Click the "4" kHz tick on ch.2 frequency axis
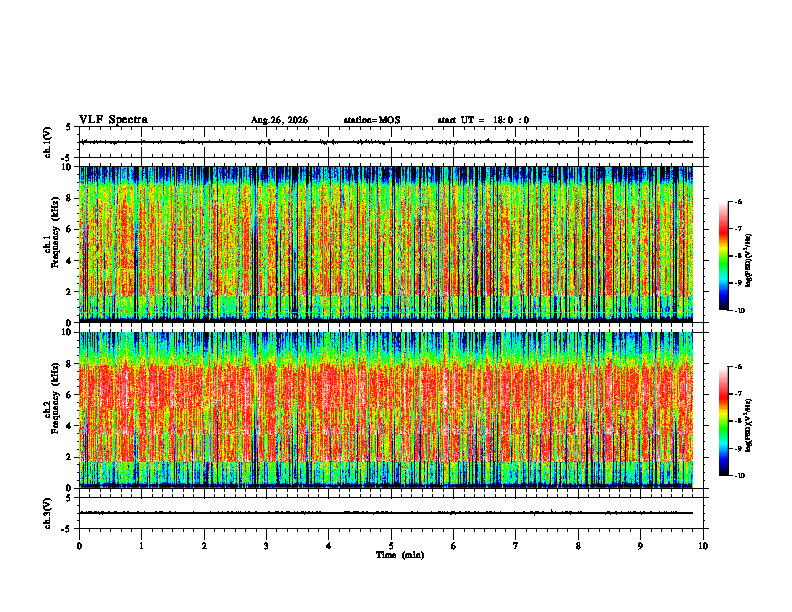This screenshot has height=612, width=792. (x=69, y=426)
